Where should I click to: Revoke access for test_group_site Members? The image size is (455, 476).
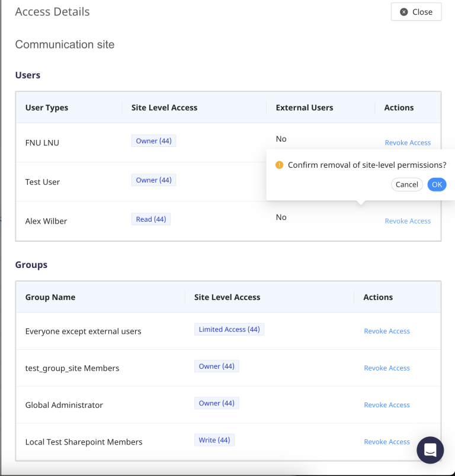click(x=387, y=368)
